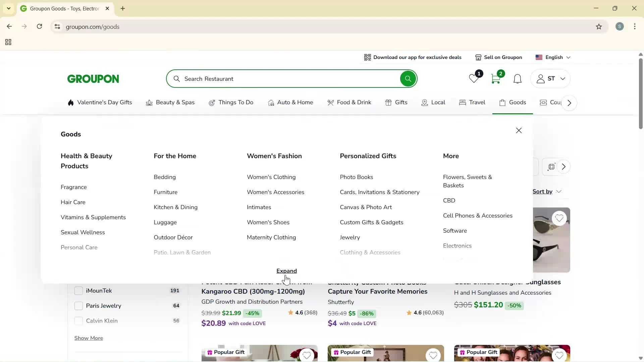Select the Travel airplane icon
The width and height of the screenshot is (644, 362).
point(463,103)
